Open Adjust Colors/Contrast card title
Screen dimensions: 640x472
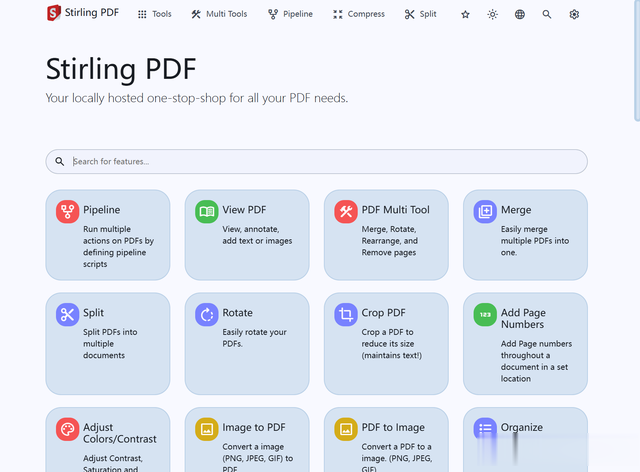coord(120,433)
